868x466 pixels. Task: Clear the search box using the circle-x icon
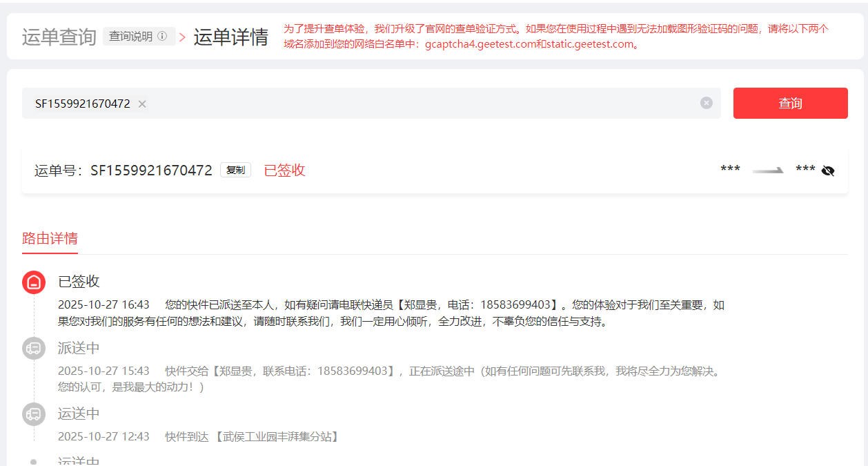(706, 103)
